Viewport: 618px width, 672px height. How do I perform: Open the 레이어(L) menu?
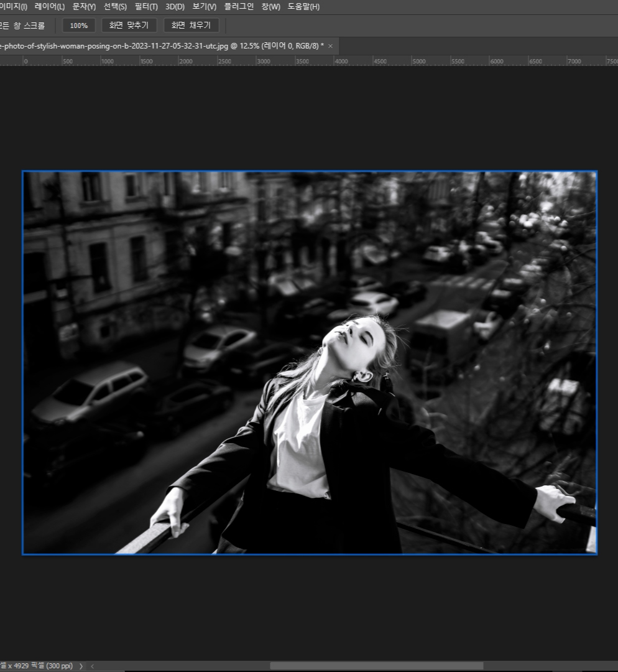[50, 6]
